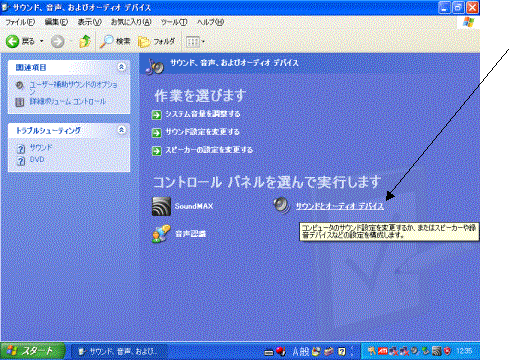The image size is (510, 360).
Task: Toggle the Folders (フォルダ) pane button
Action: [x=156, y=42]
